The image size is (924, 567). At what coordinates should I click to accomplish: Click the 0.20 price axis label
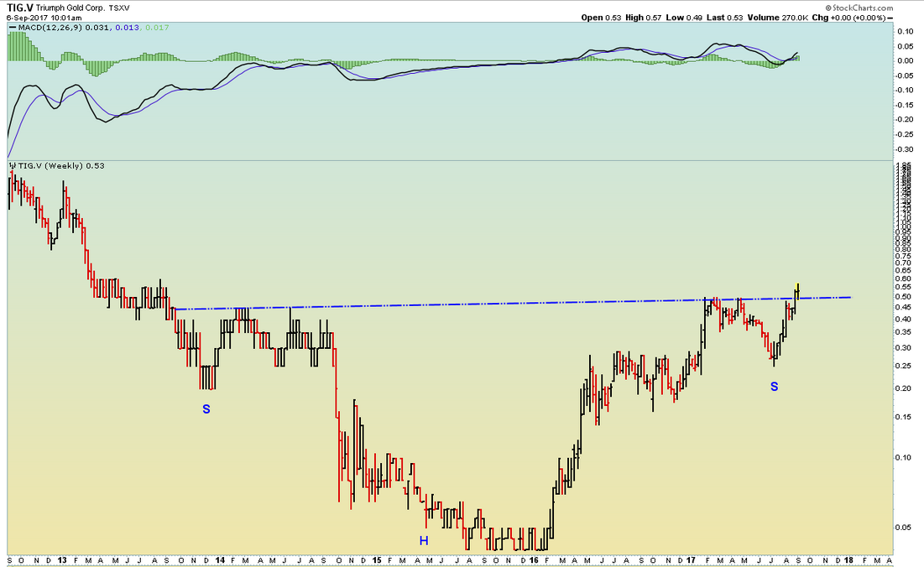pos(903,388)
